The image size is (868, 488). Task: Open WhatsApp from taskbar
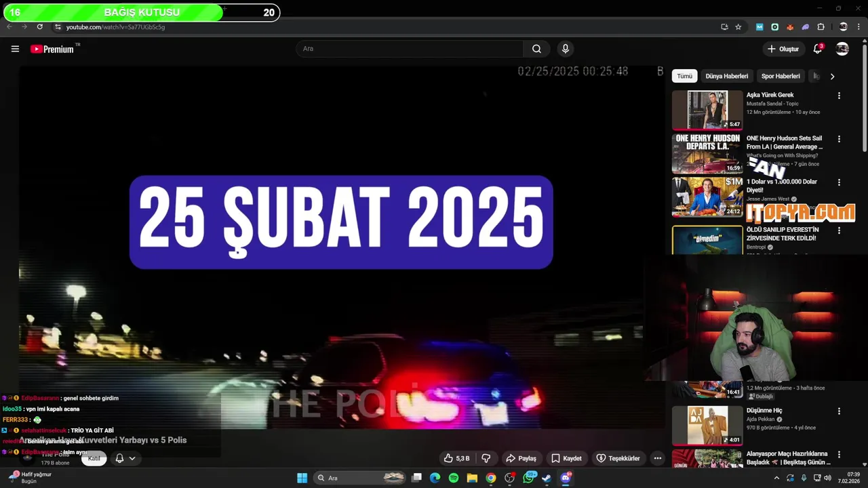[528, 478]
